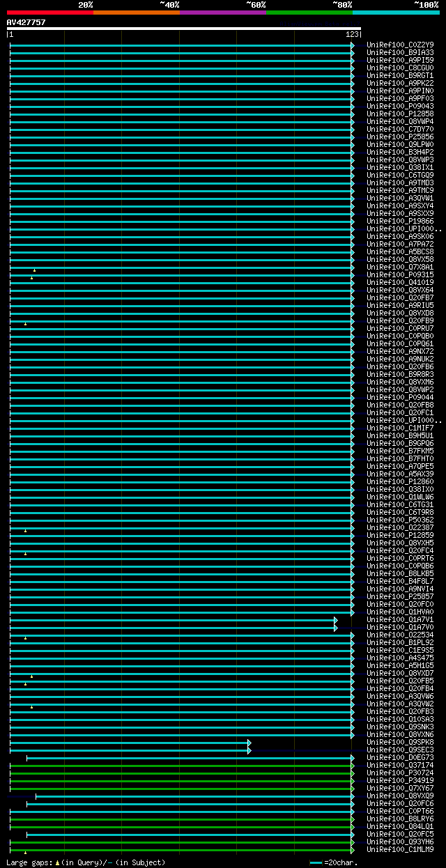Click label UniRef100_C1MIF7
Viewport: 446px width, 868px height.
point(400,428)
